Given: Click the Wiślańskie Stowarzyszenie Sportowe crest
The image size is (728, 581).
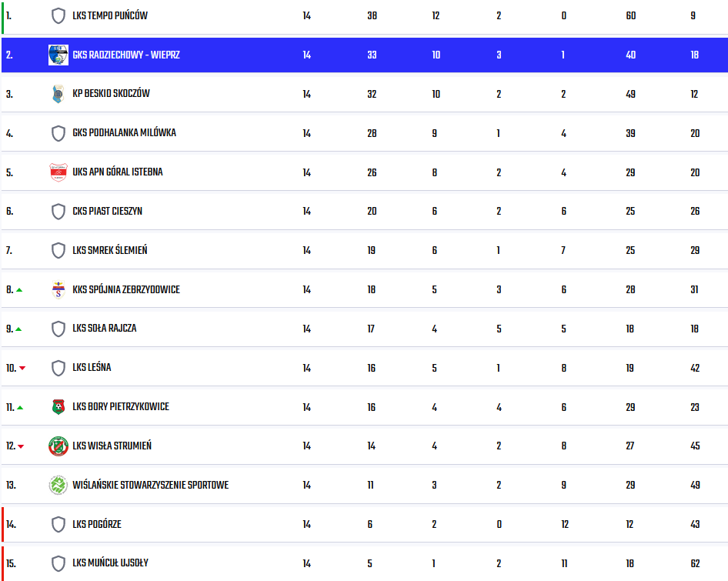Looking at the screenshot, I should 58,486.
